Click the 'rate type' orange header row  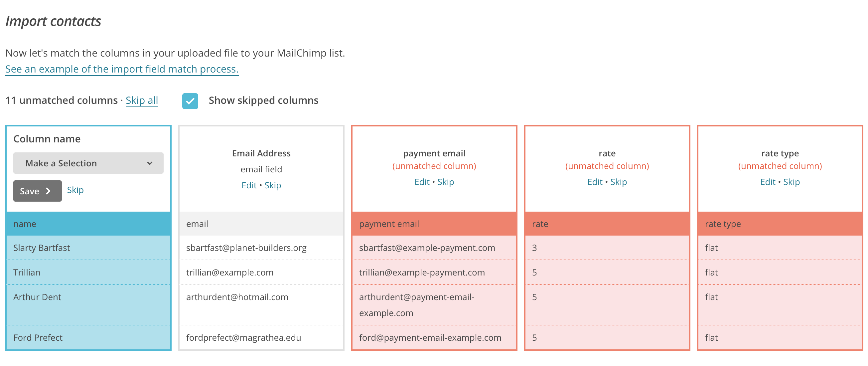point(780,224)
